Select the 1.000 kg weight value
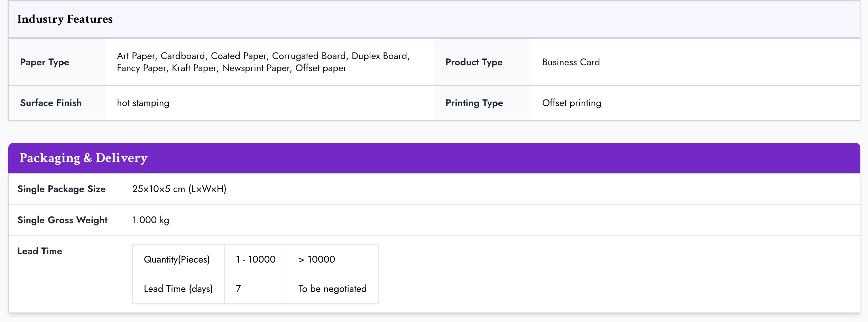868x322 pixels. 150,220
